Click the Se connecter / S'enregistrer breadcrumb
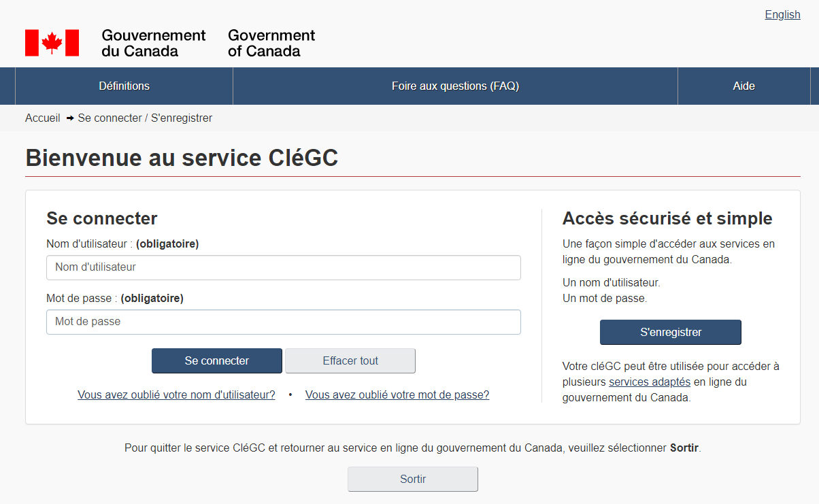The width and height of the screenshot is (819, 504). pyautogui.click(x=145, y=118)
